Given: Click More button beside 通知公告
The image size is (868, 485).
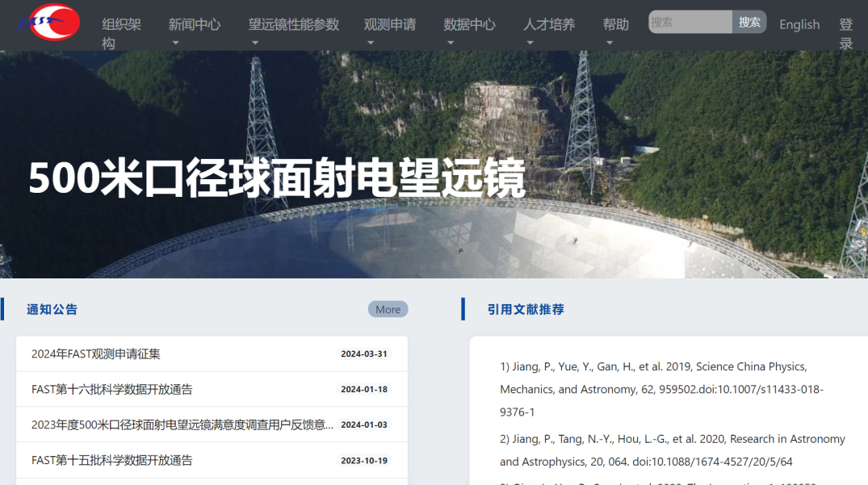Looking at the screenshot, I should point(388,309).
